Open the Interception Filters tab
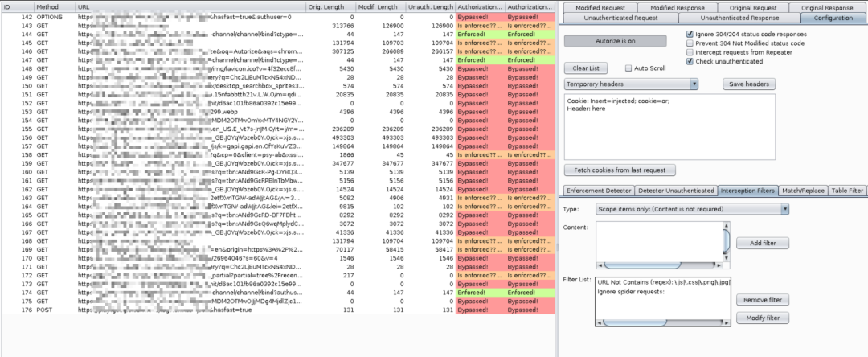 [747, 191]
